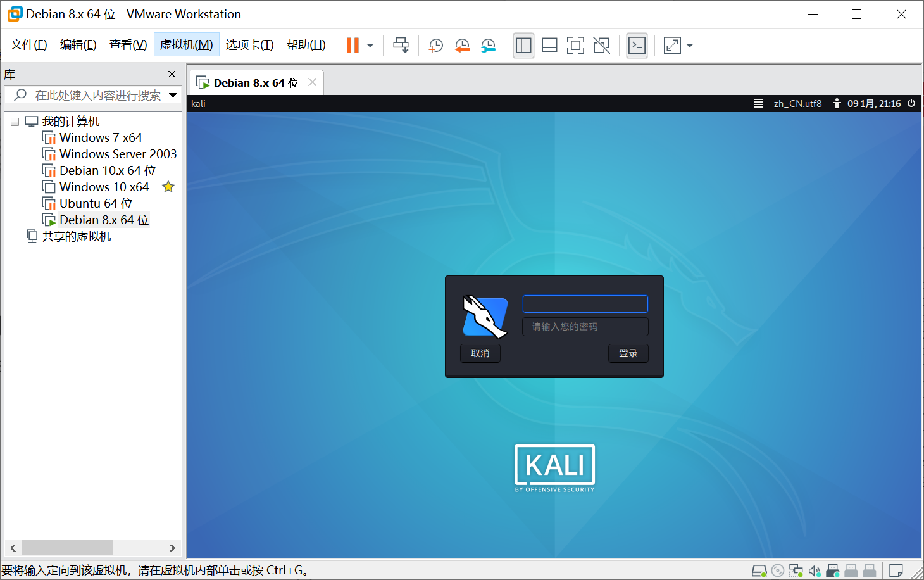Open the snapshot manager

click(x=489, y=45)
